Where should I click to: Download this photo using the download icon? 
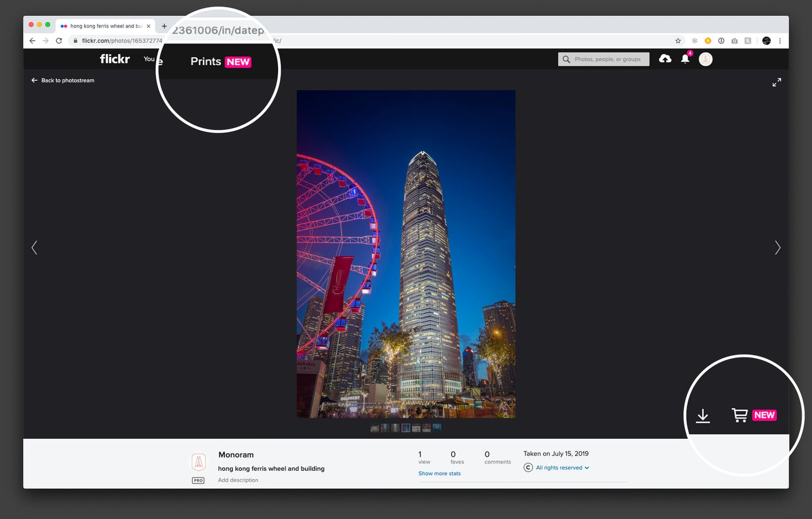pos(703,415)
